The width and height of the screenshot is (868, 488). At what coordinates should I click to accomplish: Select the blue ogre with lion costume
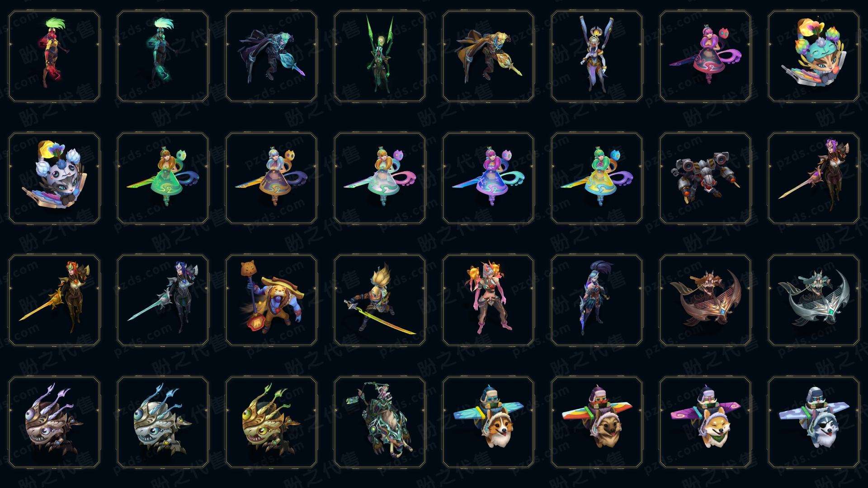pos(271,300)
